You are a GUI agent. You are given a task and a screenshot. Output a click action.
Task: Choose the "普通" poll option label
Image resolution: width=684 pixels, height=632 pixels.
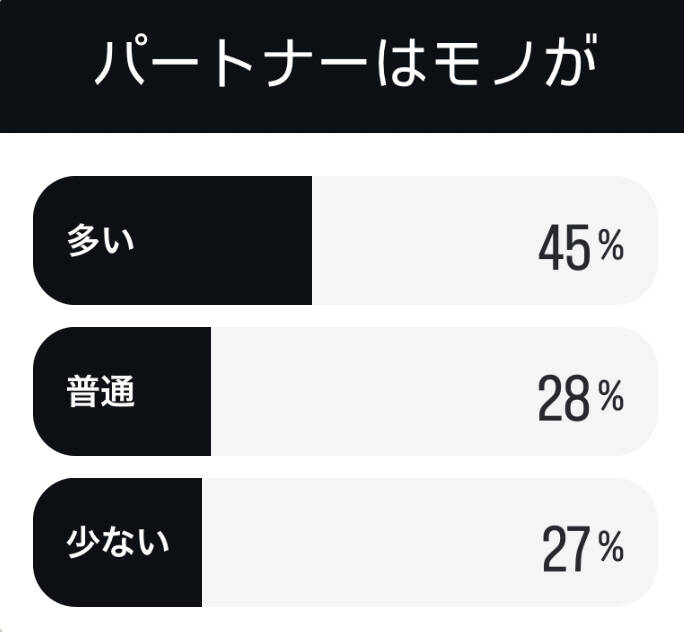[x=100, y=392]
